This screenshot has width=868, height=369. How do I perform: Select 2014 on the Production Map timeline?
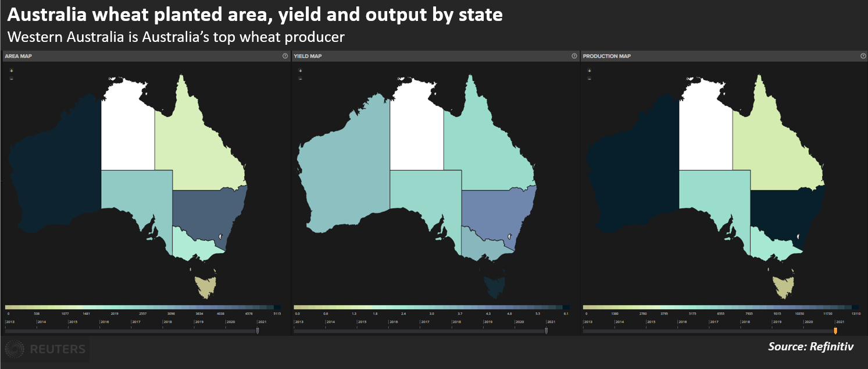click(621, 322)
